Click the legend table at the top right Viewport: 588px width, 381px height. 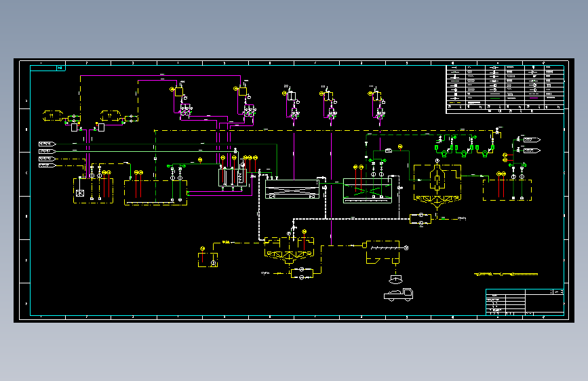point(505,89)
